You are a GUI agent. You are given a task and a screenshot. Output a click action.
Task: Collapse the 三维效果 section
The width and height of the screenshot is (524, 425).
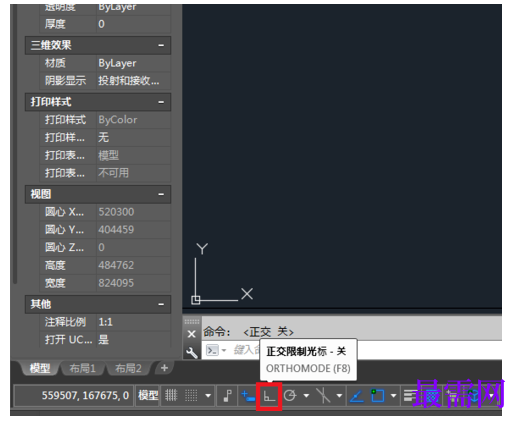click(161, 45)
